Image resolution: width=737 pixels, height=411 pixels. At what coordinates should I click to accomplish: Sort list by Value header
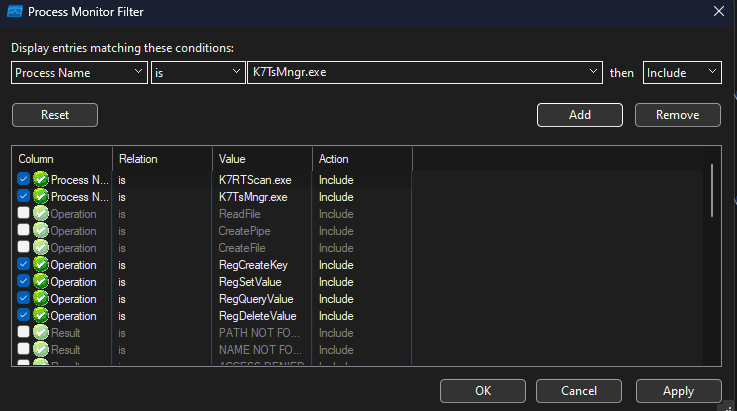(262, 159)
